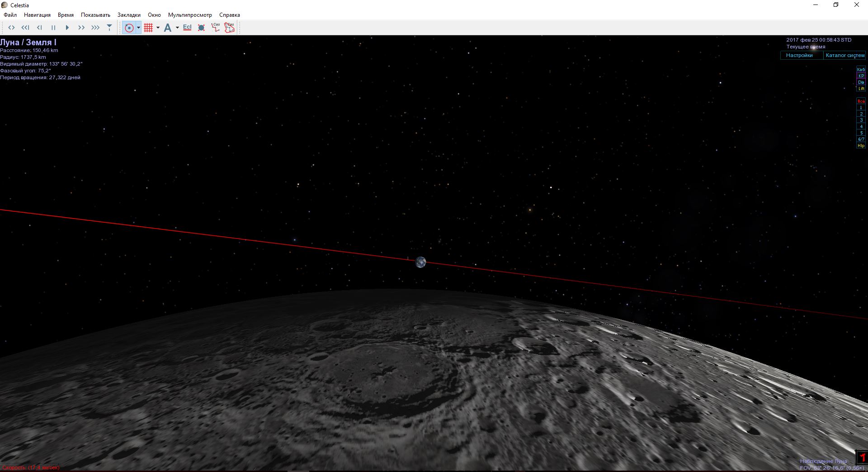The height and width of the screenshot is (472, 868).
Task: Toggle the red coordinate grid icon
Action: coord(148,28)
